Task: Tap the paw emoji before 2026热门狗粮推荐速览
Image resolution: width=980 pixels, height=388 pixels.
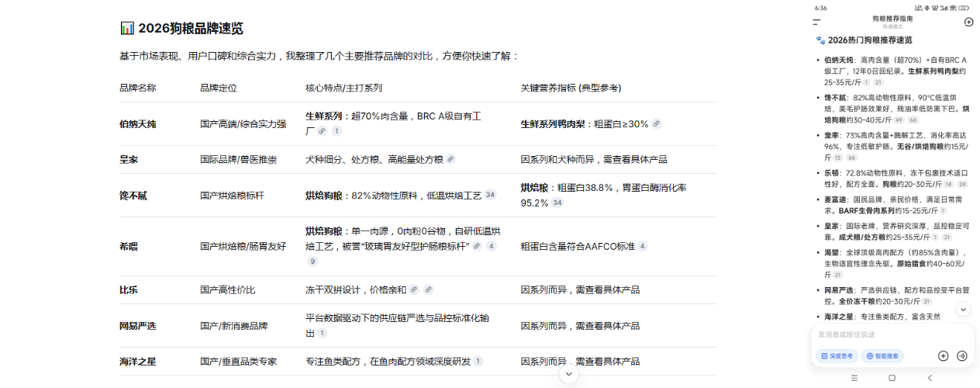Action: tap(820, 40)
